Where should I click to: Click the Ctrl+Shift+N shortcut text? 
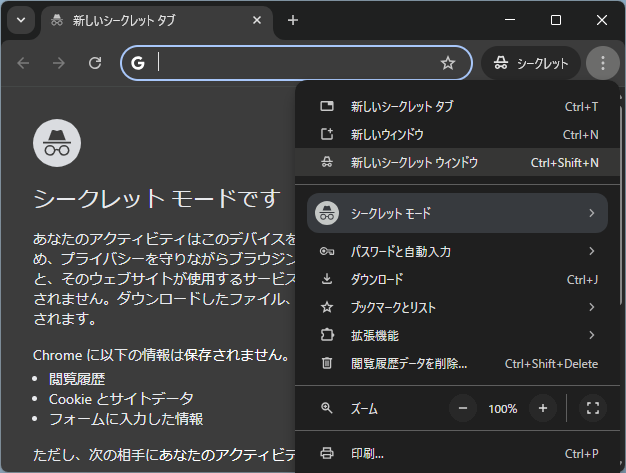coord(565,163)
